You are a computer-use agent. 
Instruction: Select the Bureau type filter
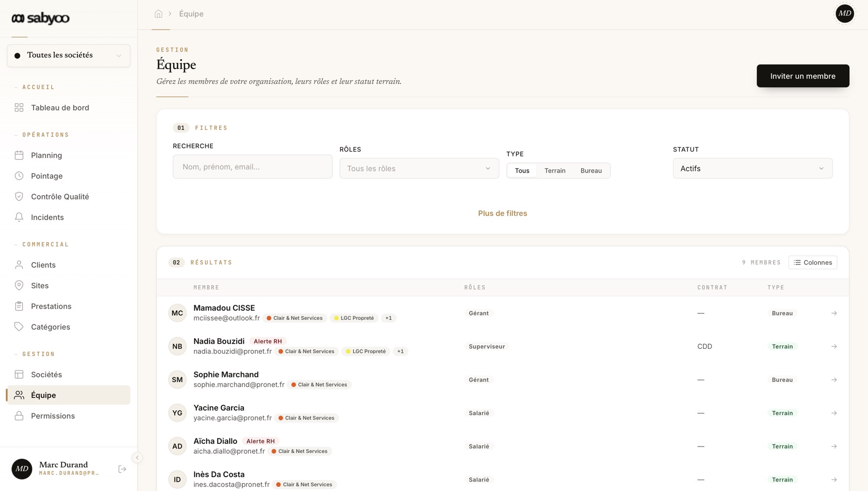tap(591, 171)
